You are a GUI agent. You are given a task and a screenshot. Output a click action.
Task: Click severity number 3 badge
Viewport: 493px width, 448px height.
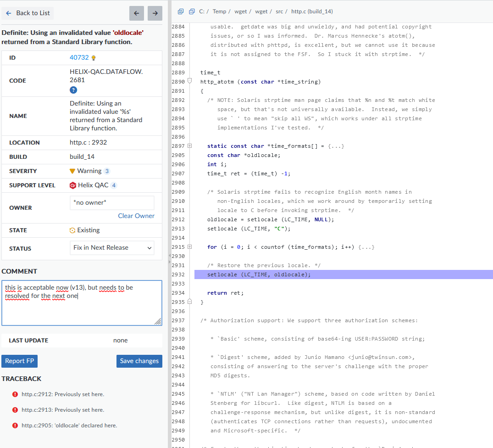(107, 171)
